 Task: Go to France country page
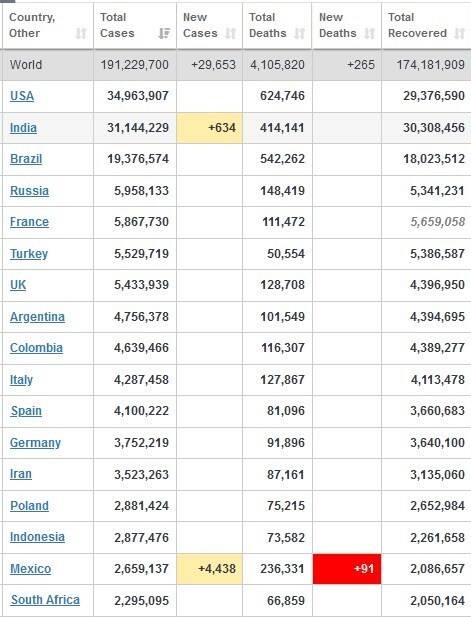30,222
